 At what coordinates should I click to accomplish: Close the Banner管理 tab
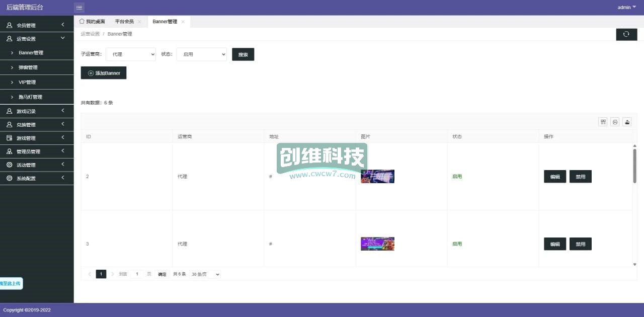tap(183, 22)
